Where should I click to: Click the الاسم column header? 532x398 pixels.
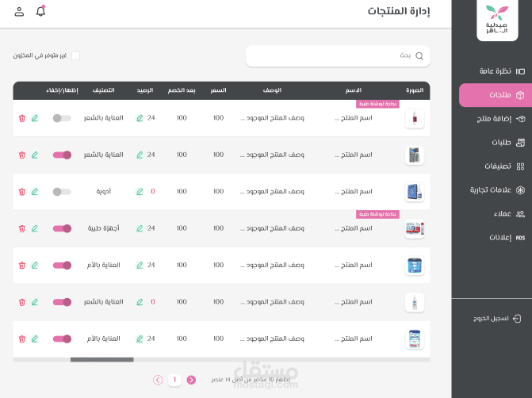354,90
